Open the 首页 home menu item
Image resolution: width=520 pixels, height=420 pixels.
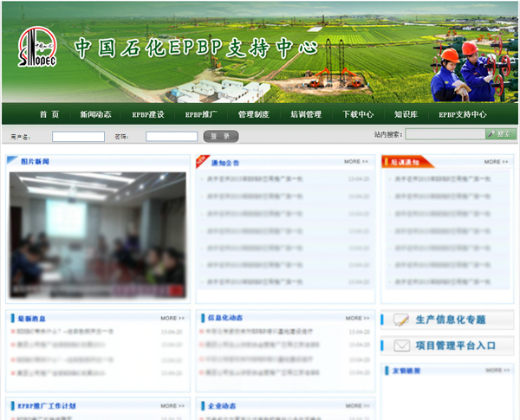tap(49, 114)
